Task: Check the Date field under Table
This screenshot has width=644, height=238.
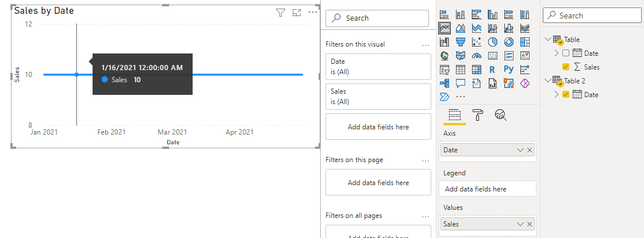Action: coord(566,53)
